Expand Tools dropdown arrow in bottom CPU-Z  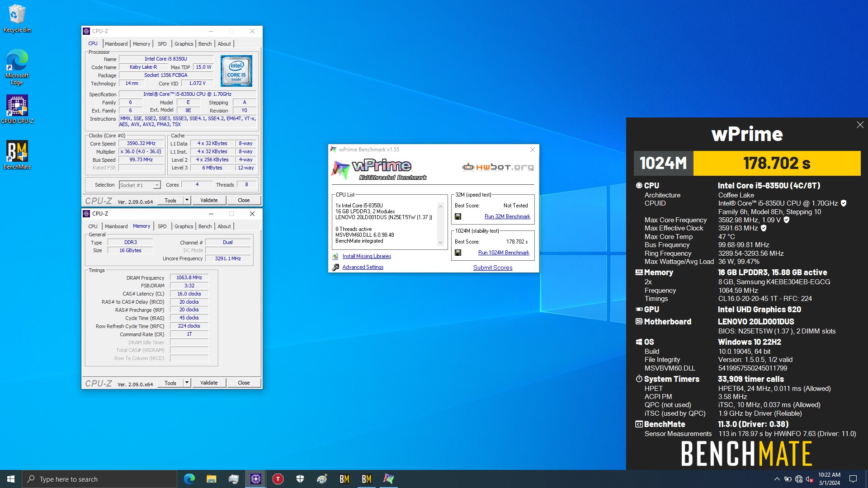pos(187,383)
